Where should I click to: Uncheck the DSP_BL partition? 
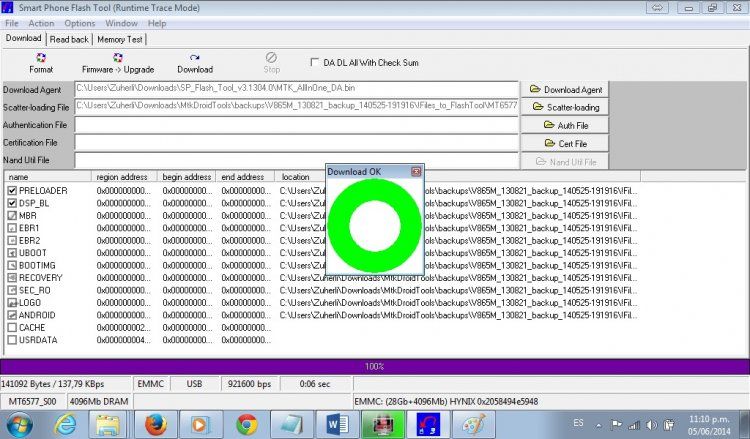click(x=12, y=203)
